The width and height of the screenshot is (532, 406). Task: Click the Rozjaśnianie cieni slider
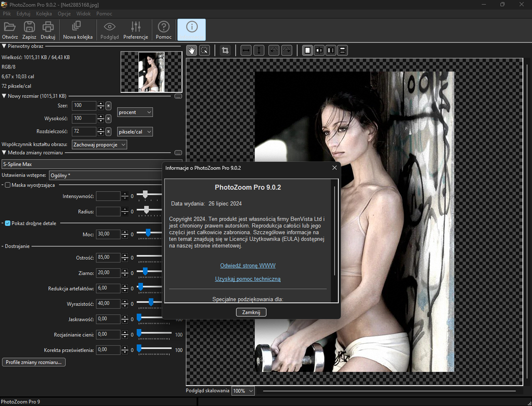tap(154, 333)
